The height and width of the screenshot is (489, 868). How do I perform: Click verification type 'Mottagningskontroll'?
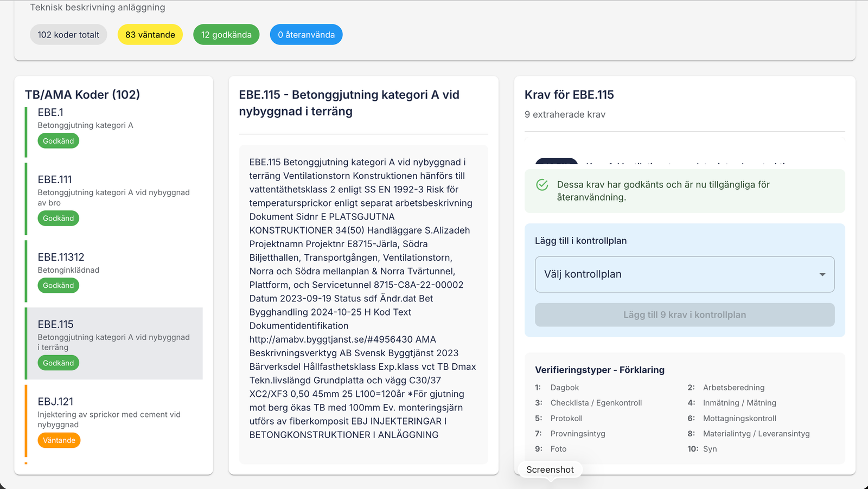tap(739, 419)
